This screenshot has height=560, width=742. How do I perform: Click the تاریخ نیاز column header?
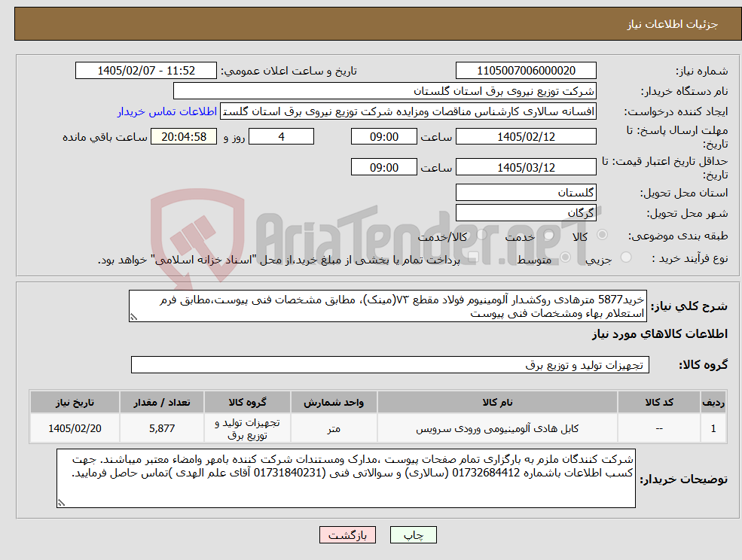pos(75,402)
